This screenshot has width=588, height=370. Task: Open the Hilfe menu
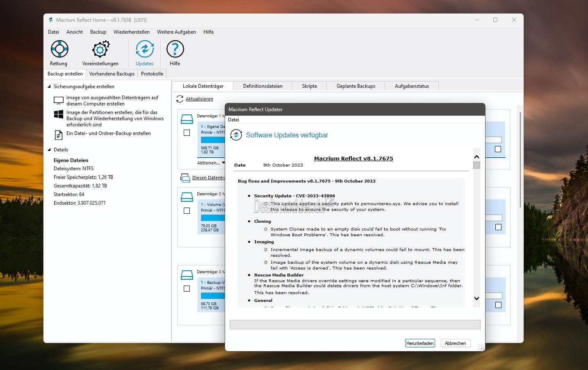pyautogui.click(x=208, y=32)
